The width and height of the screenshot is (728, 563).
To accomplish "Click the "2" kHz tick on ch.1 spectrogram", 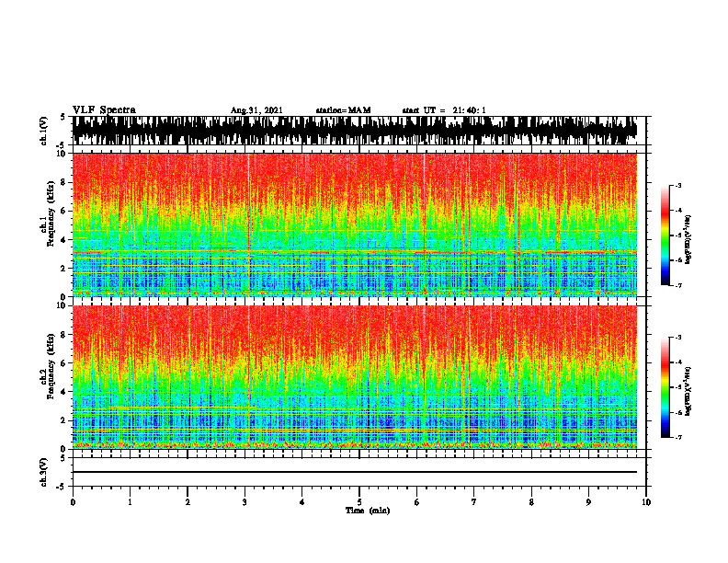I will tap(64, 269).
